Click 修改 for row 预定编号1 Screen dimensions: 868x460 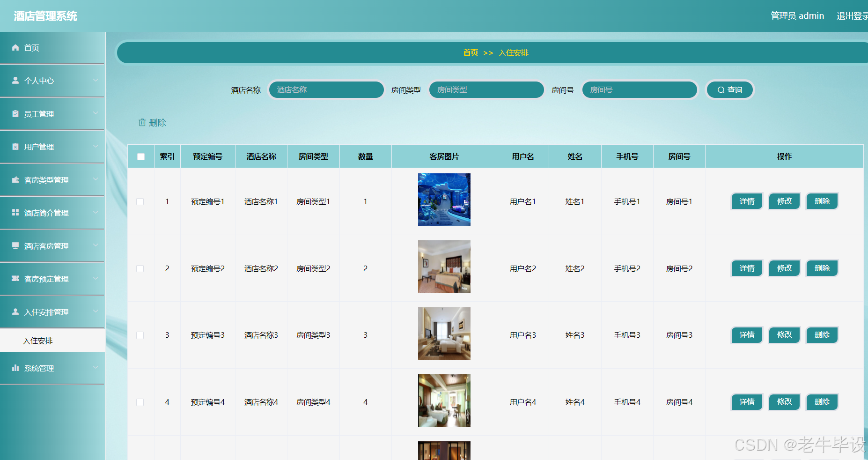[784, 201]
